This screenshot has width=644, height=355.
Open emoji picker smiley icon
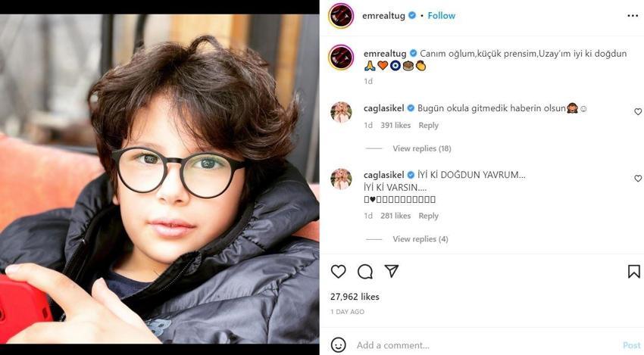[x=338, y=344]
